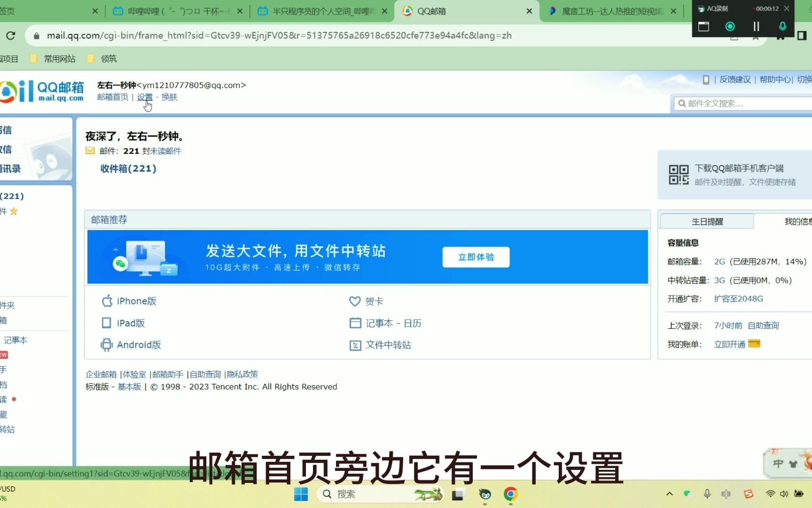Click 221 封未读邮件 link
Image resolution: width=812 pixels, height=508 pixels.
point(152,151)
